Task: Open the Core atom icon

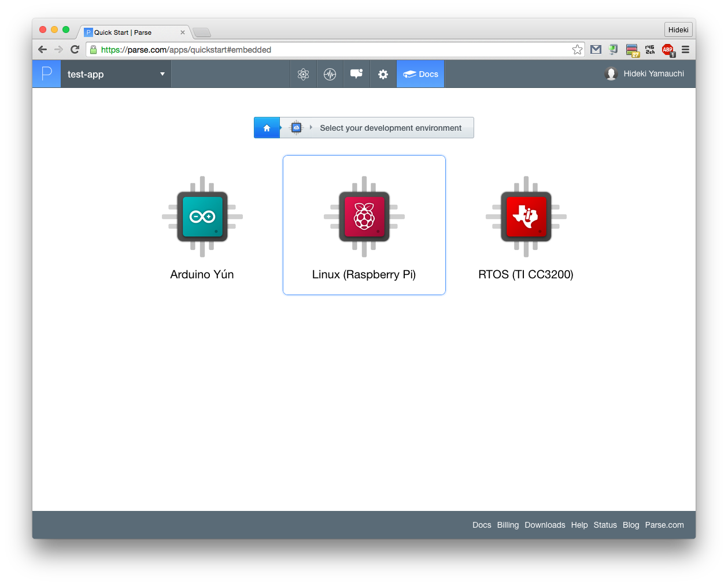Action: (304, 74)
